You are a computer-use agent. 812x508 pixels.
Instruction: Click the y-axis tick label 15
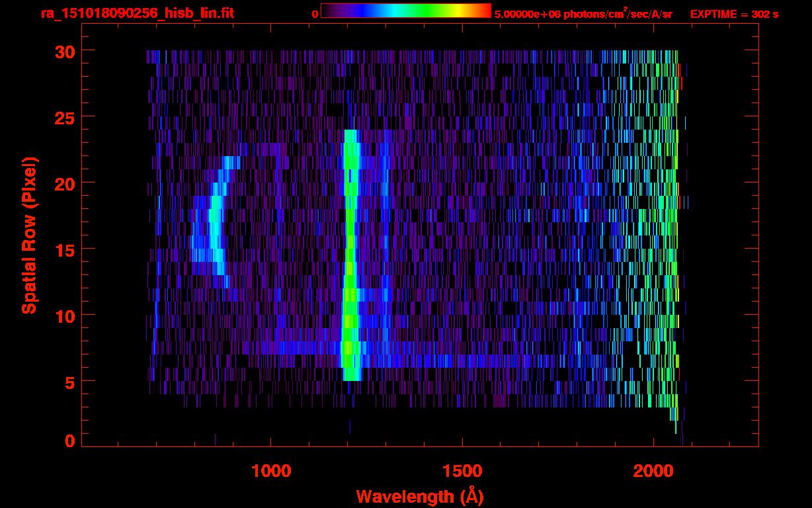[x=65, y=249]
